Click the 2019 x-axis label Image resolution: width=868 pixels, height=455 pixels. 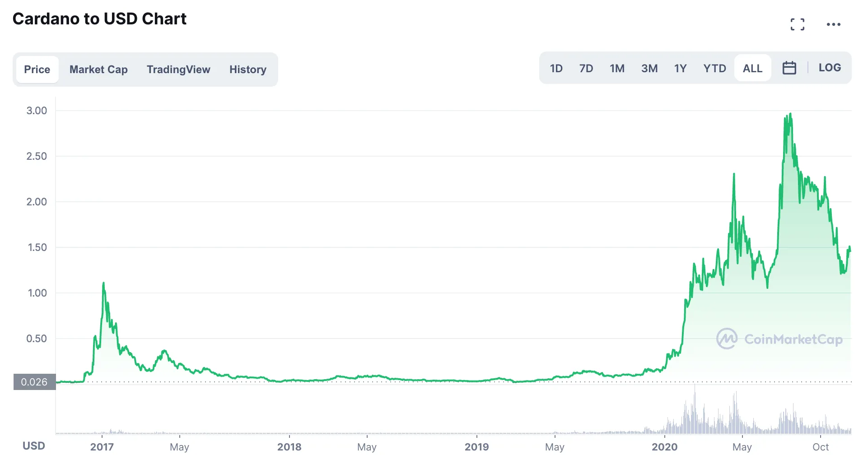(x=477, y=447)
